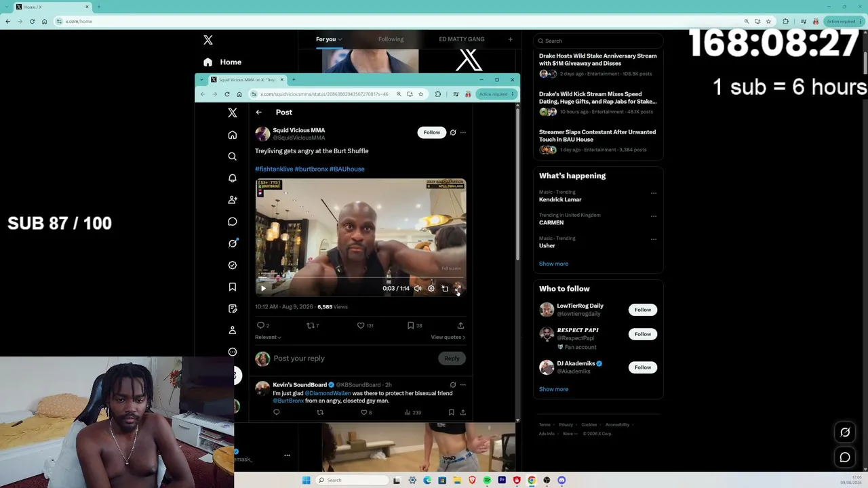Open Chat messages in the popup sidebar

(x=233, y=222)
